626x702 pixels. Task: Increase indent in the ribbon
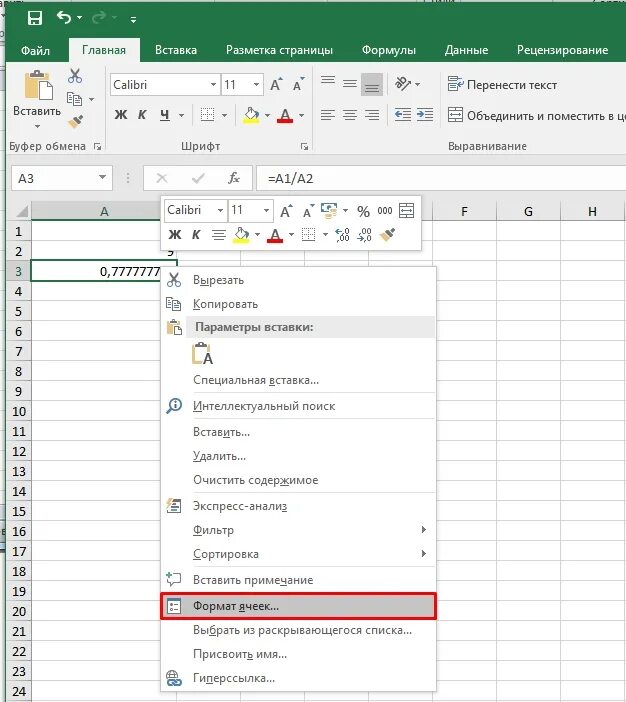click(x=425, y=115)
